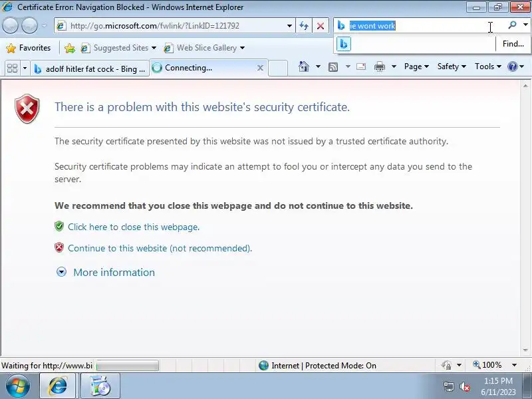
Task: Open the search provider options dropdown
Action: (525, 25)
